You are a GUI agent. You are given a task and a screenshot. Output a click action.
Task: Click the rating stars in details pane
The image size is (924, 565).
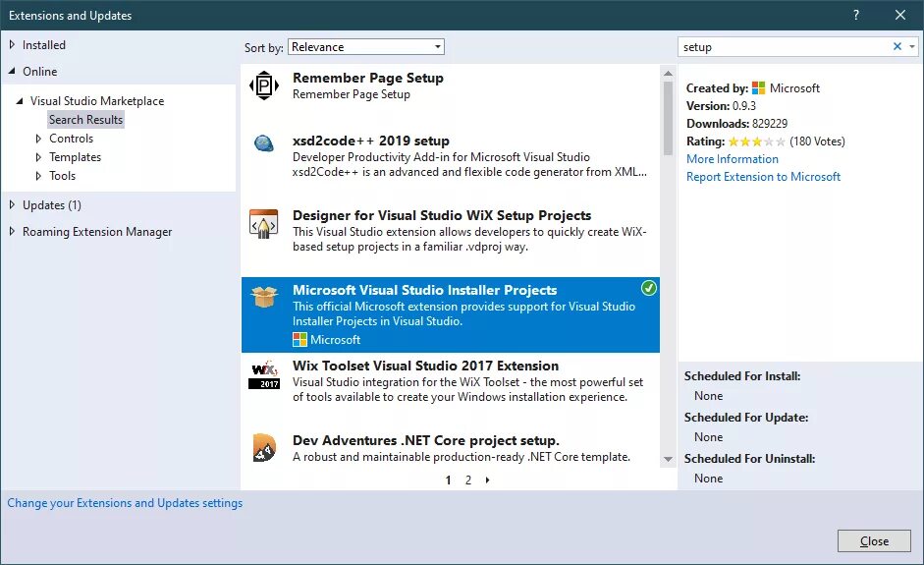(x=756, y=141)
